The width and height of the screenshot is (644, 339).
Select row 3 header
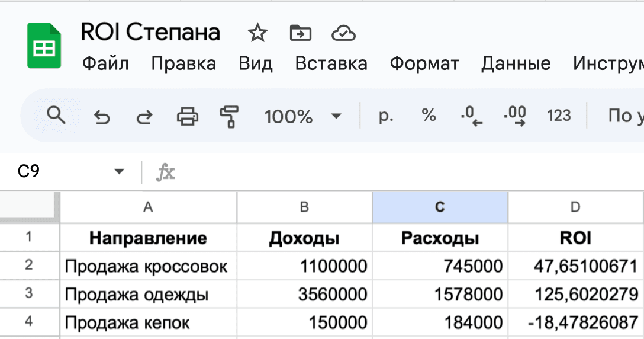pos(30,294)
